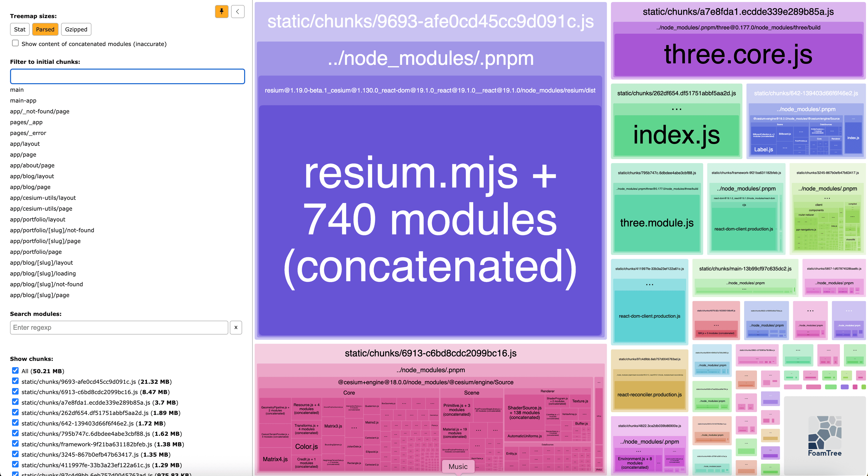Click the three.core.js treemap block
The image size is (868, 476).
pyautogui.click(x=738, y=55)
